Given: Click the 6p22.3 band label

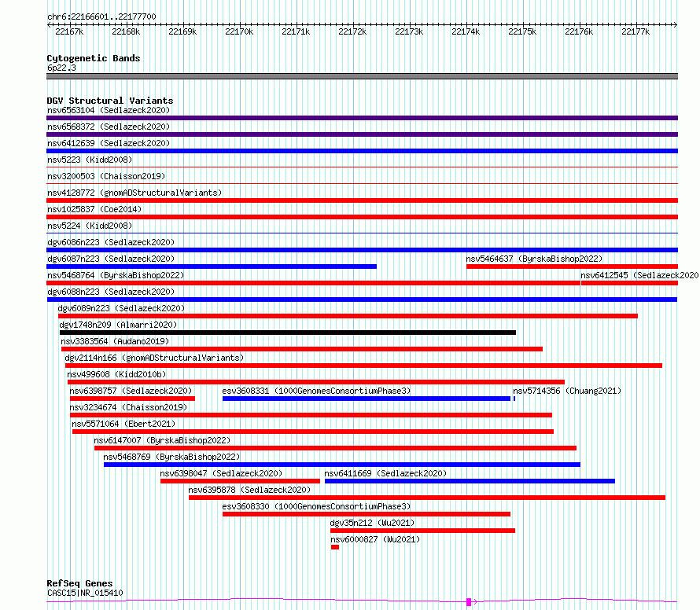Looking at the screenshot, I should [x=61, y=68].
